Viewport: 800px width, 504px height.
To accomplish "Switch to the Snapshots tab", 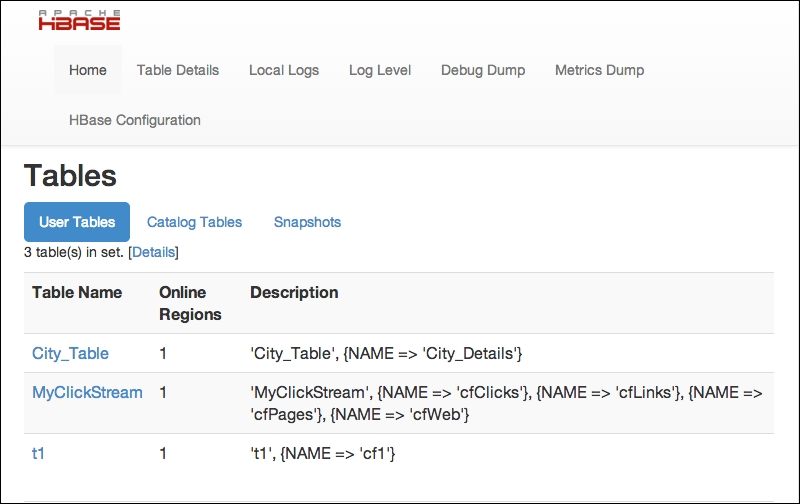I will pyautogui.click(x=307, y=222).
